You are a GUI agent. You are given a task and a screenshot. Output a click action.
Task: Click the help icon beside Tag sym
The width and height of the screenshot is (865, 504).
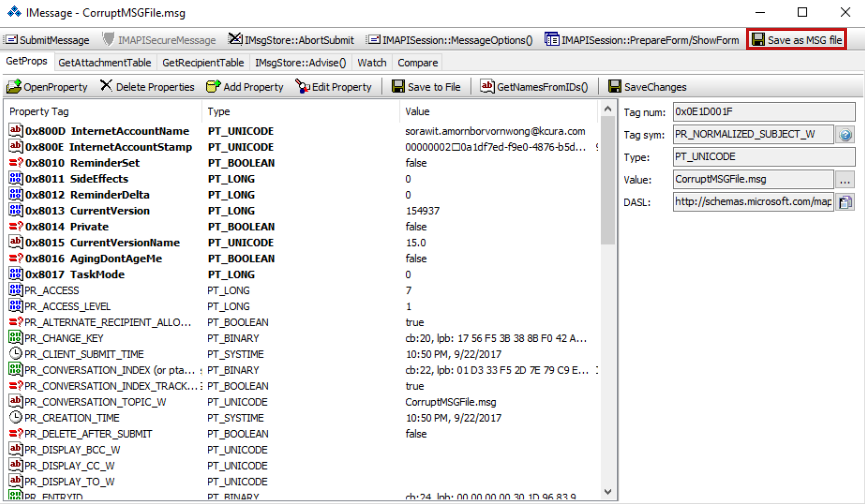click(x=845, y=135)
